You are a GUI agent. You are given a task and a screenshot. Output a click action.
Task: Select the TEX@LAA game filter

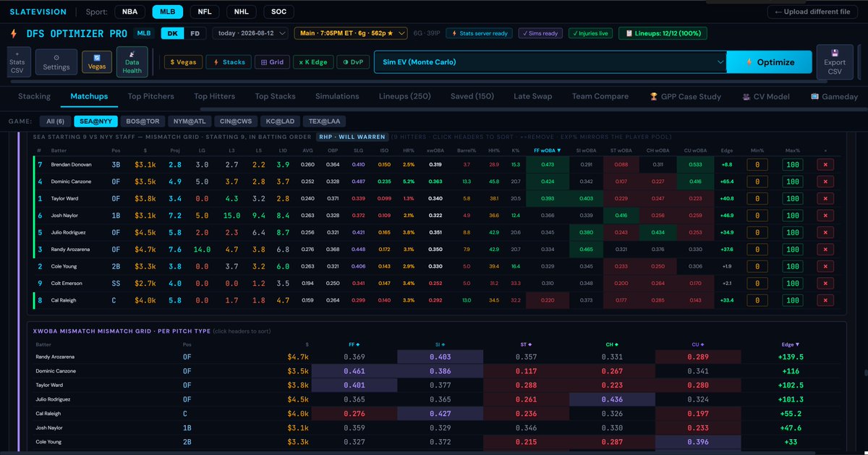(x=325, y=122)
